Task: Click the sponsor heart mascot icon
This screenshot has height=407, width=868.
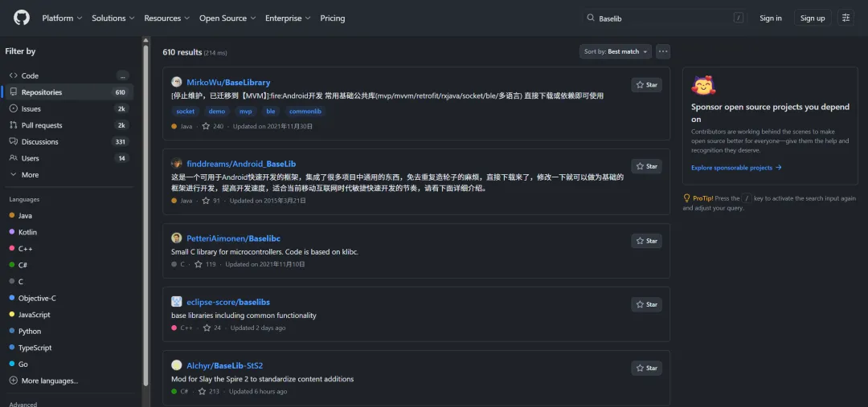Action: pyautogui.click(x=703, y=86)
